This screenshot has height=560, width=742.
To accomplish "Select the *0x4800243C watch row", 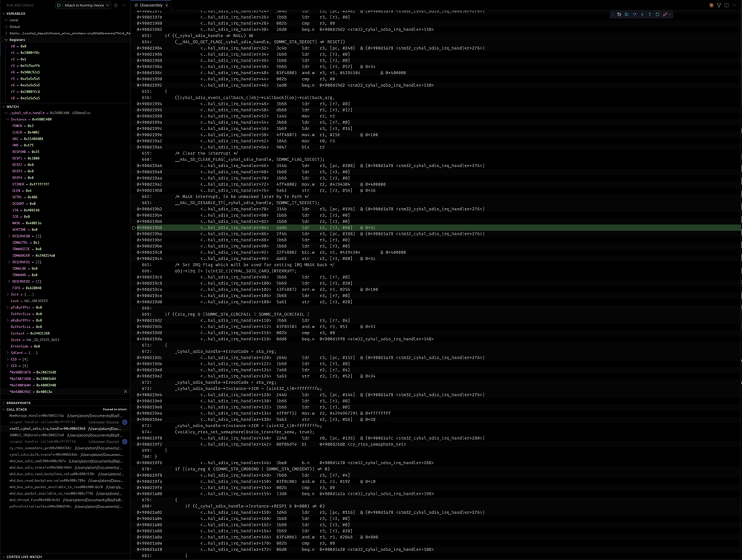I will [x=65, y=391].
